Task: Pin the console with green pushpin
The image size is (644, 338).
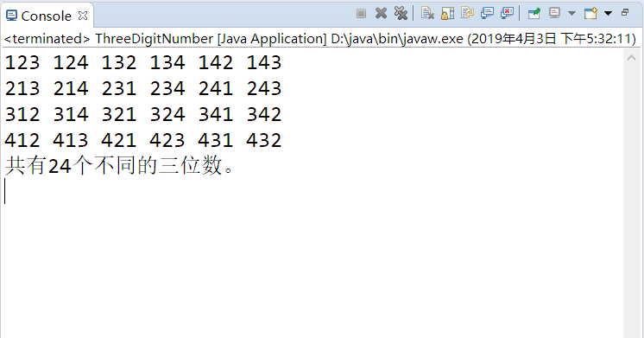Action: tap(534, 14)
